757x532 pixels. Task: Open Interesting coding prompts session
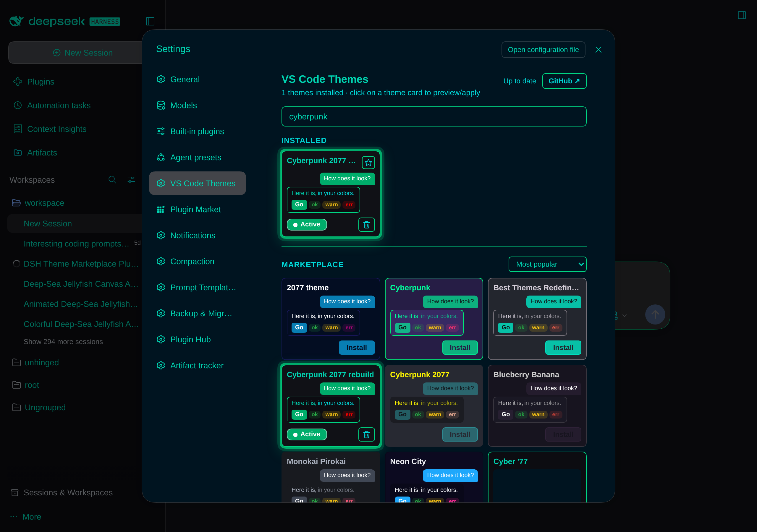[x=76, y=244]
